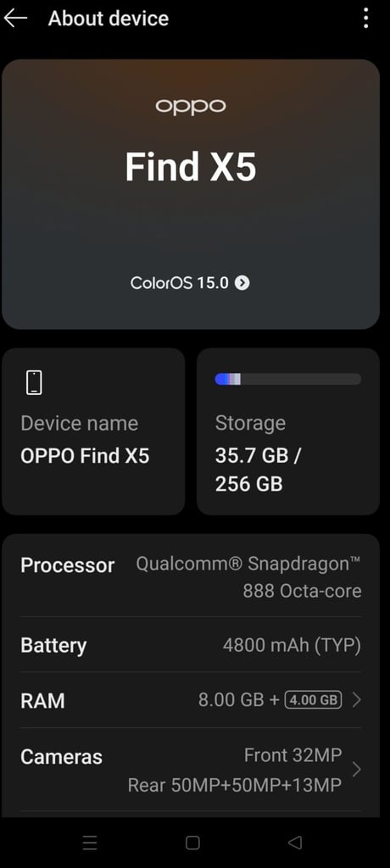Tap the OPPO Find X5 device name text
Image resolution: width=390 pixels, height=868 pixels.
pos(85,456)
